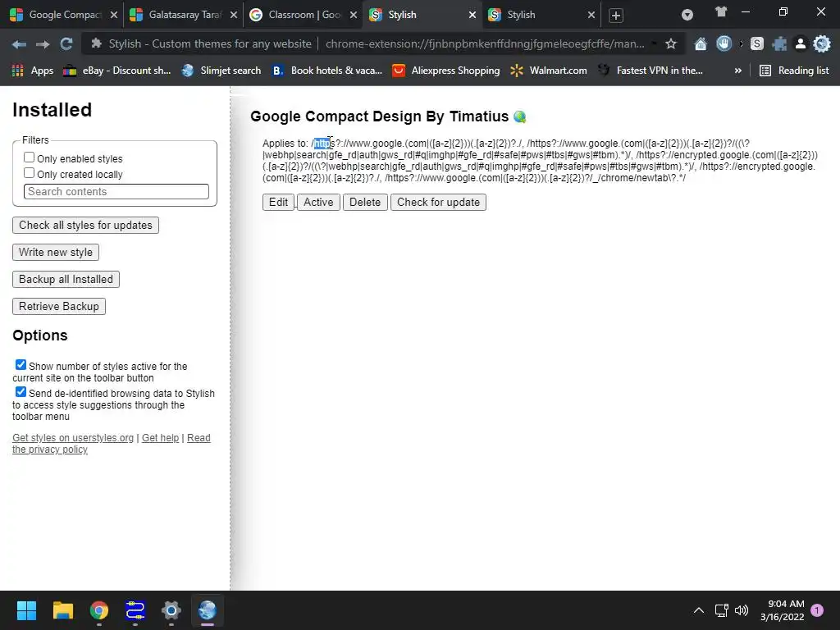Open Fastest VPN bookmark
The height and width of the screenshot is (630, 840).
[650, 71]
